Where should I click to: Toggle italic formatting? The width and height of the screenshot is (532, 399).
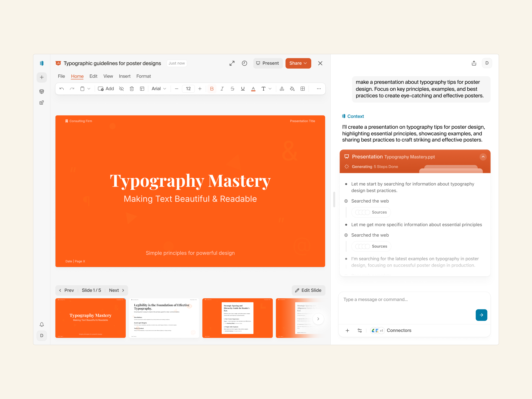(x=222, y=89)
